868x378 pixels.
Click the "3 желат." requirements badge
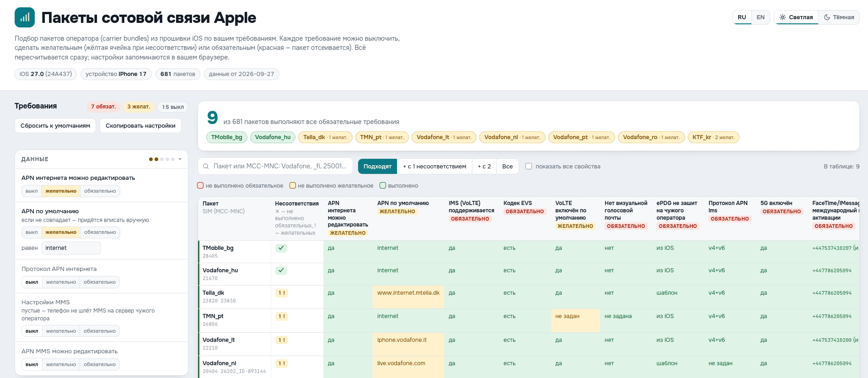(x=139, y=107)
